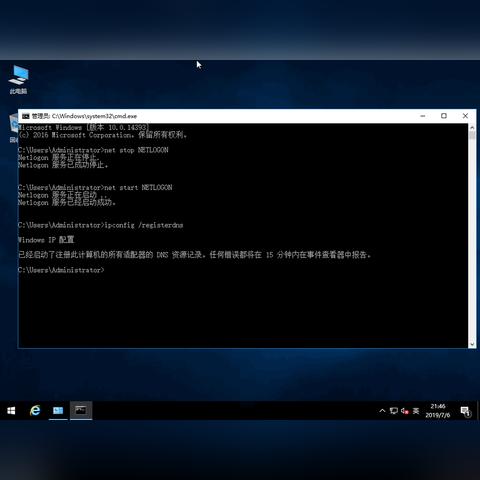
Task: Open the clock showing 21:46
Action: click(438, 411)
